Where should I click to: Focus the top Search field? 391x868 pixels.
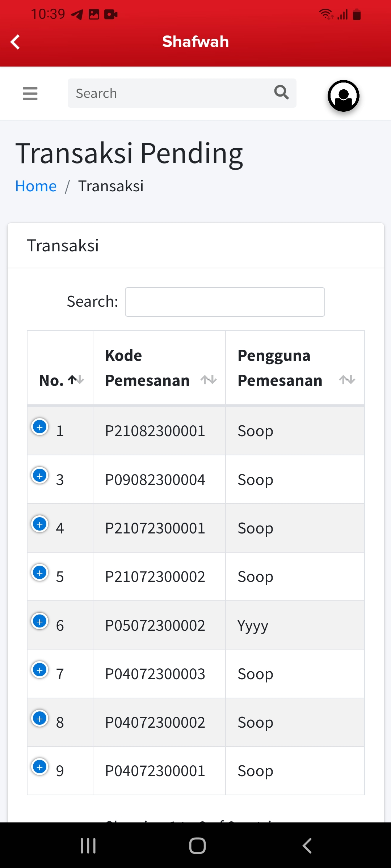tap(170, 93)
